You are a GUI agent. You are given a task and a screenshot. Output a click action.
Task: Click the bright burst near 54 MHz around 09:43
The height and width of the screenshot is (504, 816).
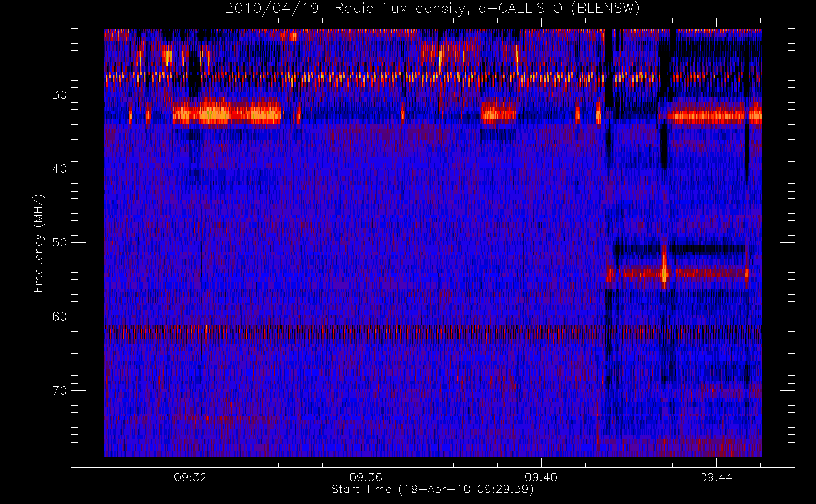pyautogui.click(x=664, y=273)
